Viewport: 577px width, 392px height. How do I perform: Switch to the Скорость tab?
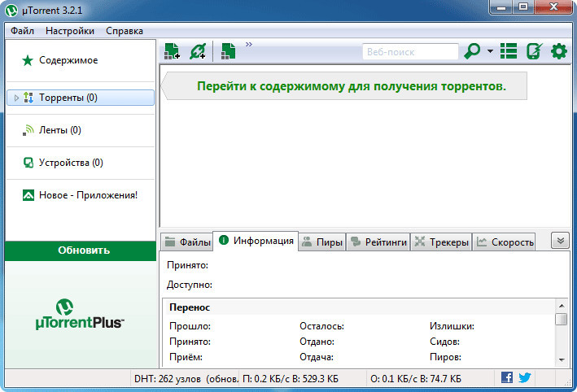pyautogui.click(x=504, y=242)
